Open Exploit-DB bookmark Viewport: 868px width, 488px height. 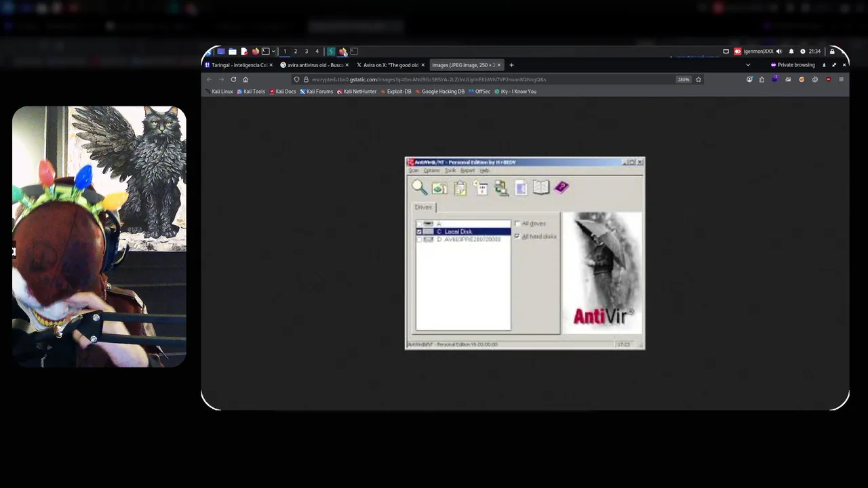tap(396, 91)
